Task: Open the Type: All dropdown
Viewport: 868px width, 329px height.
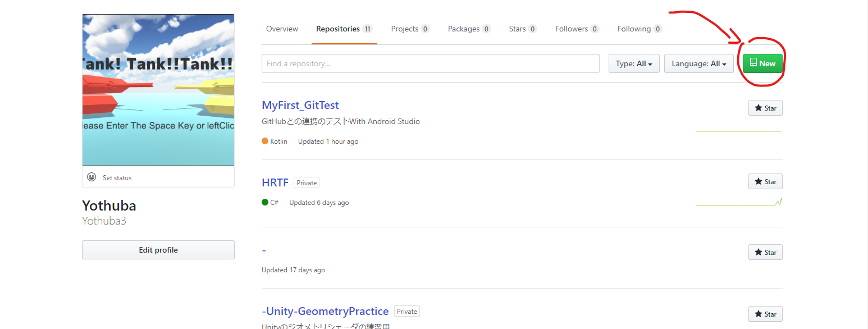Action: (x=634, y=63)
